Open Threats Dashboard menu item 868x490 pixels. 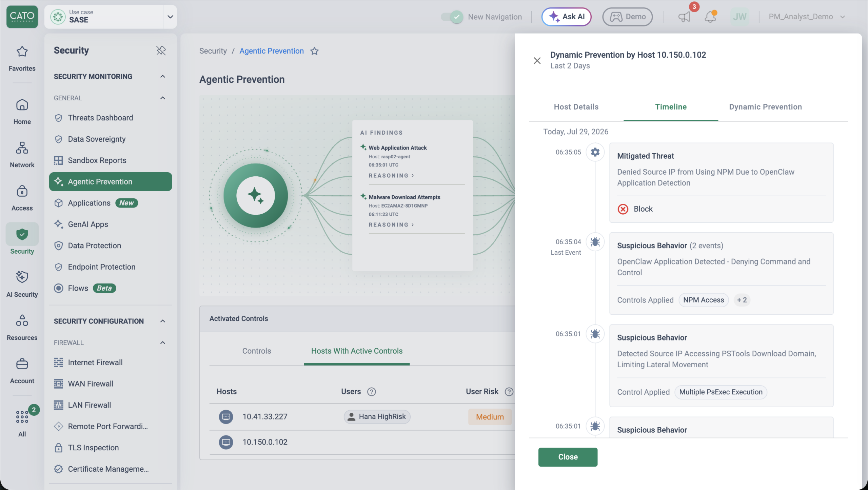(x=111, y=118)
